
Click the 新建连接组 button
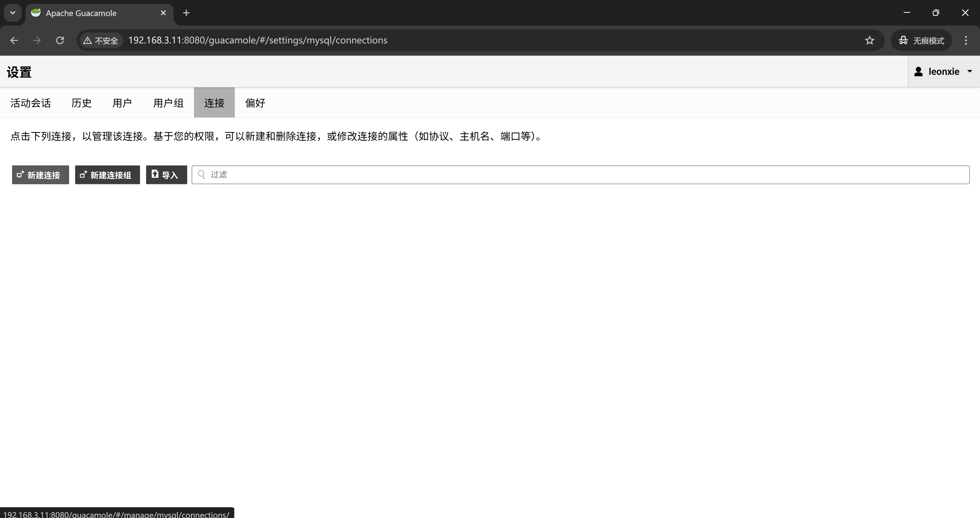pyautogui.click(x=107, y=175)
